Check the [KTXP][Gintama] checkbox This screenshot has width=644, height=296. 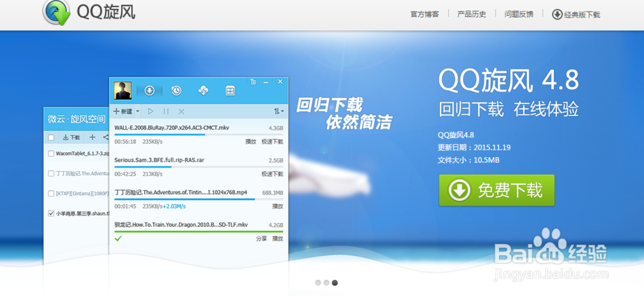51,193
